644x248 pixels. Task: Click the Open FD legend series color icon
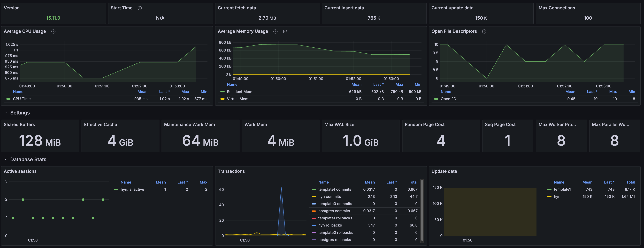(436, 99)
